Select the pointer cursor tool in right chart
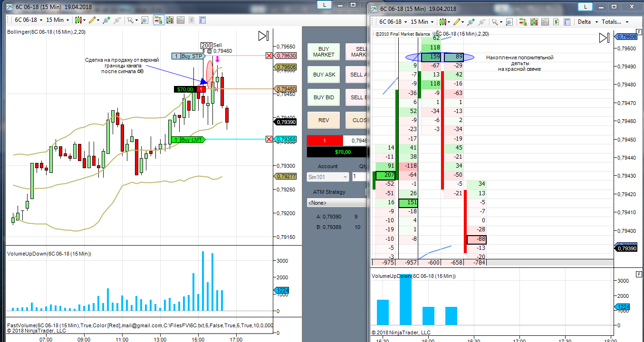644x342 pixels. coord(496,21)
